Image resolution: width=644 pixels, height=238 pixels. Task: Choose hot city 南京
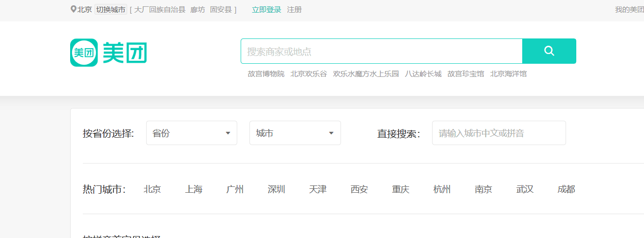pyautogui.click(x=483, y=189)
